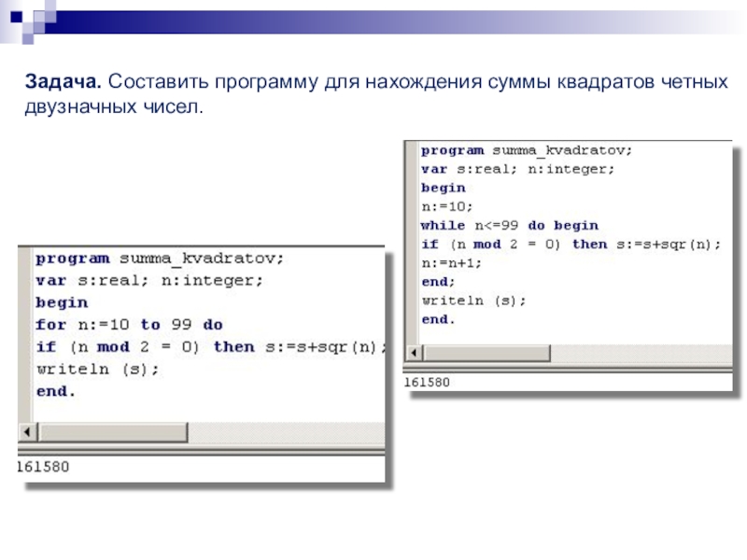
Task: Click 'program summa_kvadratov;' in left editor
Action: tap(160, 259)
